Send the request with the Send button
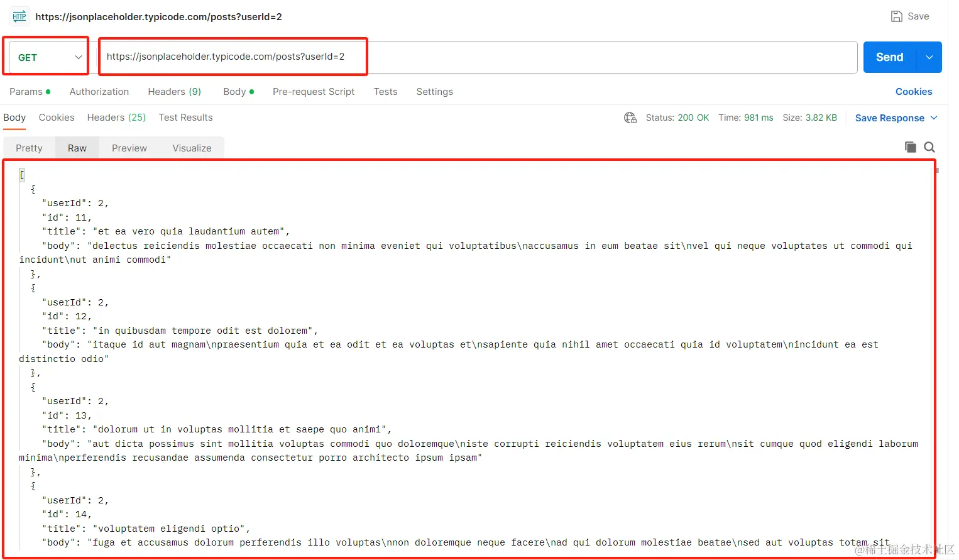959x560 pixels. tap(890, 57)
